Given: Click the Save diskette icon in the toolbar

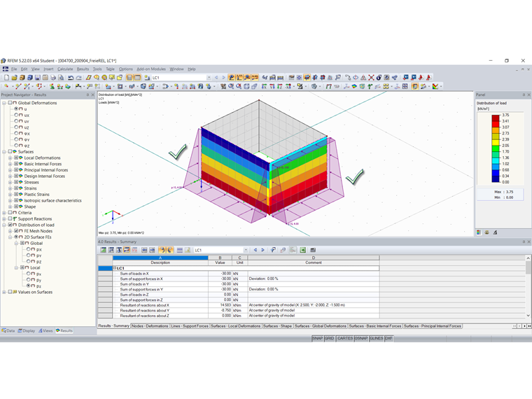Looking at the screenshot, I should (38, 78).
